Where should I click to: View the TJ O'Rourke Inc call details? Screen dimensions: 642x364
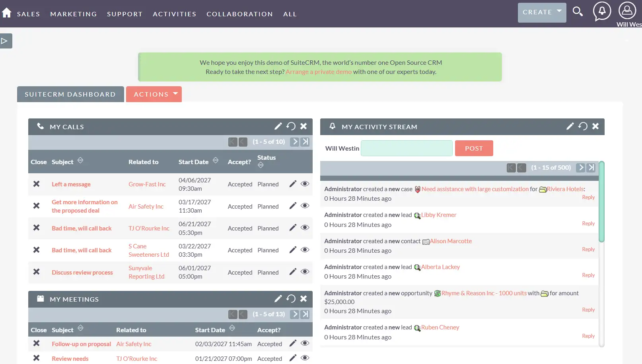click(x=305, y=228)
